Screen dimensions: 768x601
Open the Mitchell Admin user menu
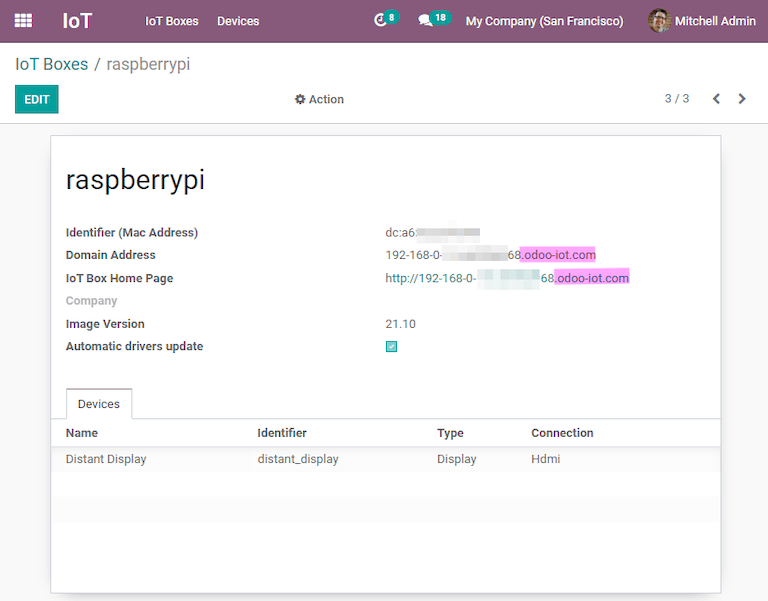click(715, 21)
